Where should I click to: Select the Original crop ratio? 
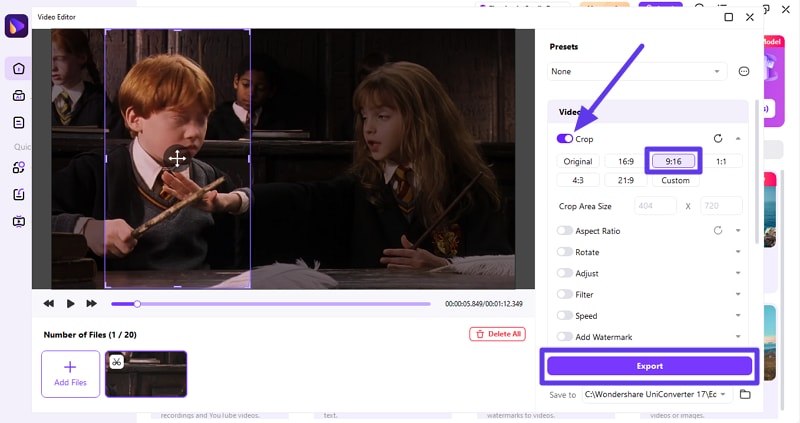coord(578,161)
